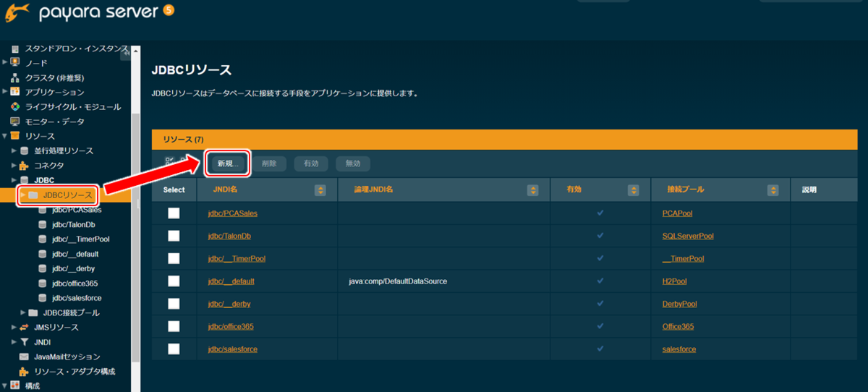
Task: Check the jdbc/__TimerPool row checkbox
Action: pyautogui.click(x=174, y=258)
